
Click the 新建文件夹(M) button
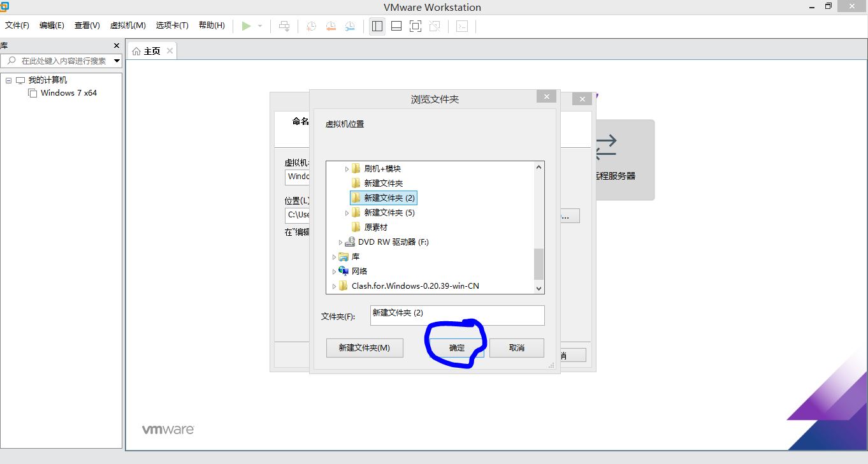click(x=364, y=348)
